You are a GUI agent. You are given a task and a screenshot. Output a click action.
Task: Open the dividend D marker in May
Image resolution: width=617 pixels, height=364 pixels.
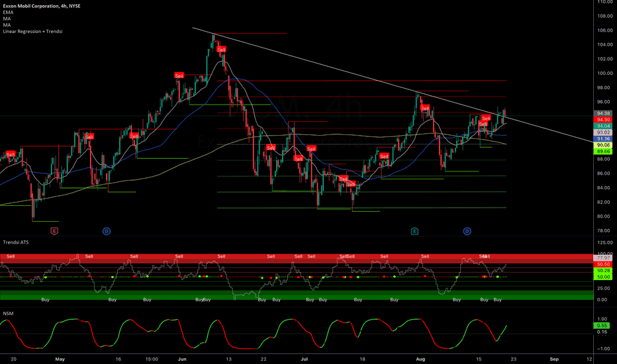(x=107, y=231)
